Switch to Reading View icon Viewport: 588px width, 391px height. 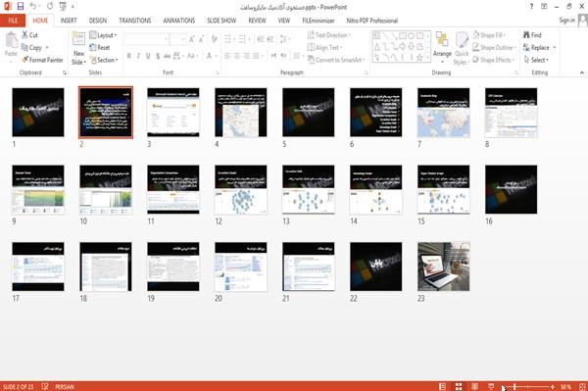474,386
